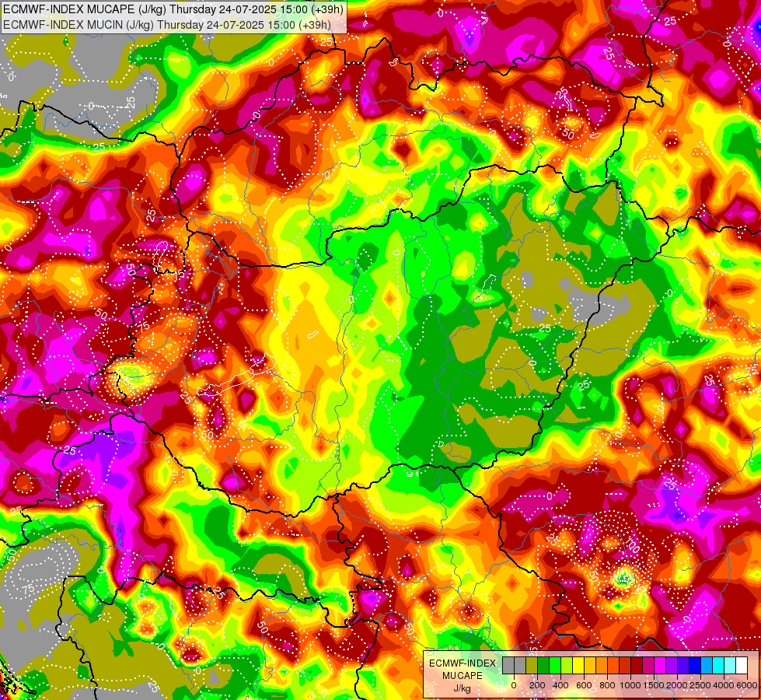Select the dark green legend swatch
The height and width of the screenshot is (700, 761).
(x=543, y=665)
